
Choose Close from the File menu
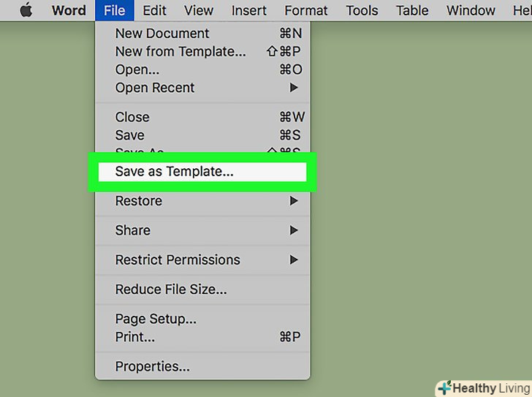132,117
